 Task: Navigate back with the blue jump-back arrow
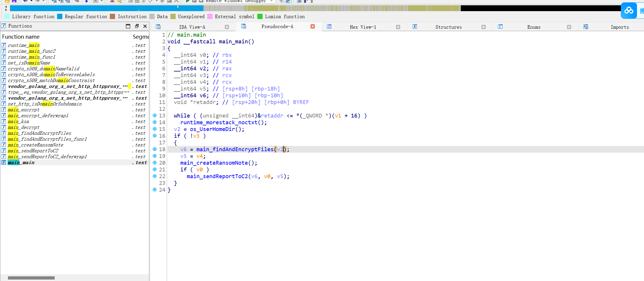pyautogui.click(x=25, y=1)
